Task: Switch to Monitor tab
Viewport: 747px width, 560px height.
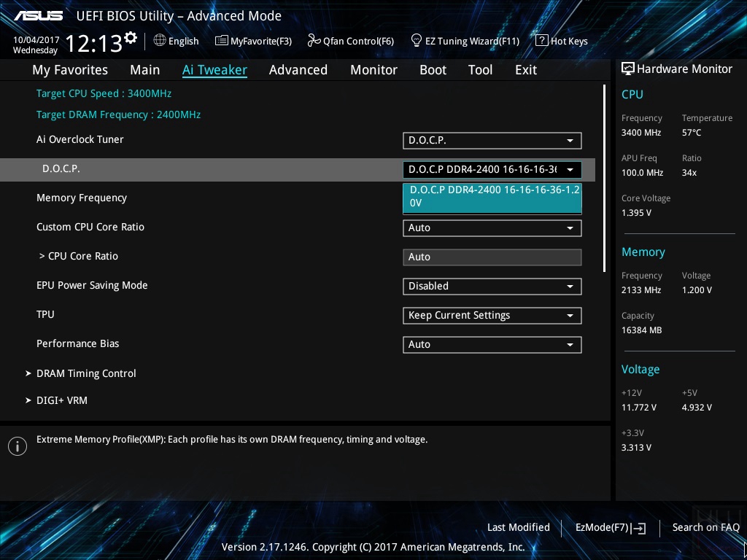Action: click(374, 69)
